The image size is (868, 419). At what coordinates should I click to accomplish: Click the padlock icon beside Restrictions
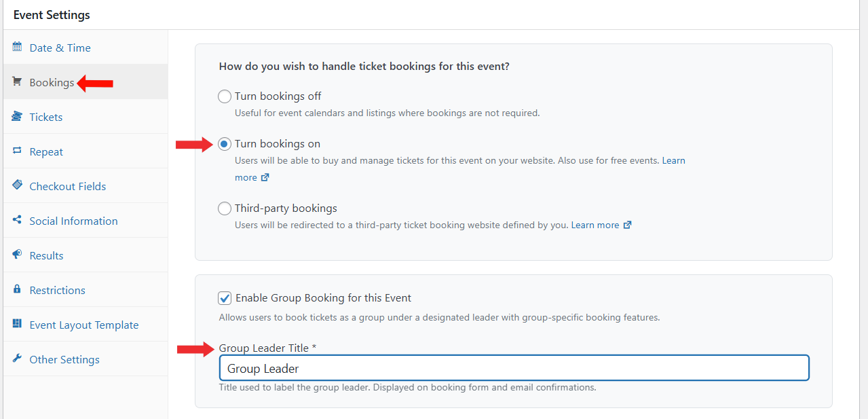[x=17, y=290]
